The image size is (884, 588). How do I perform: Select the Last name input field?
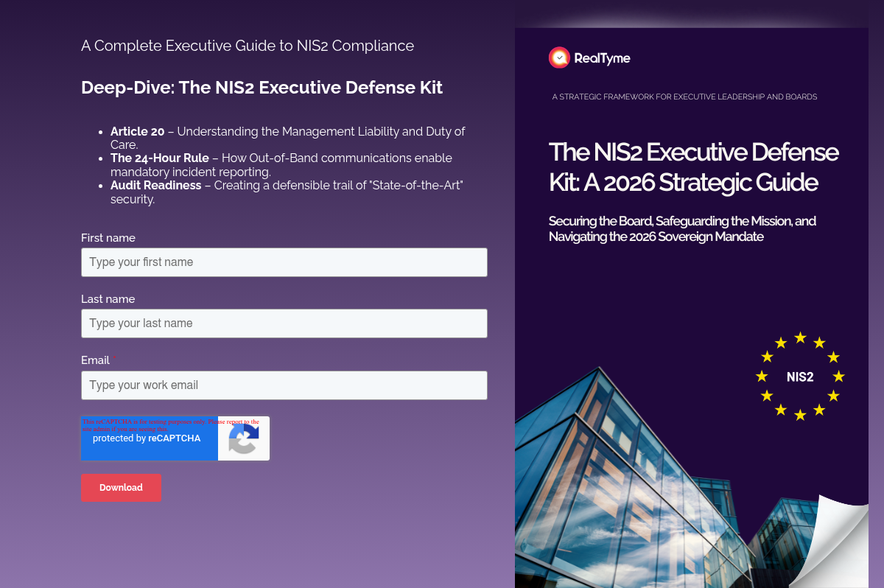(x=284, y=323)
